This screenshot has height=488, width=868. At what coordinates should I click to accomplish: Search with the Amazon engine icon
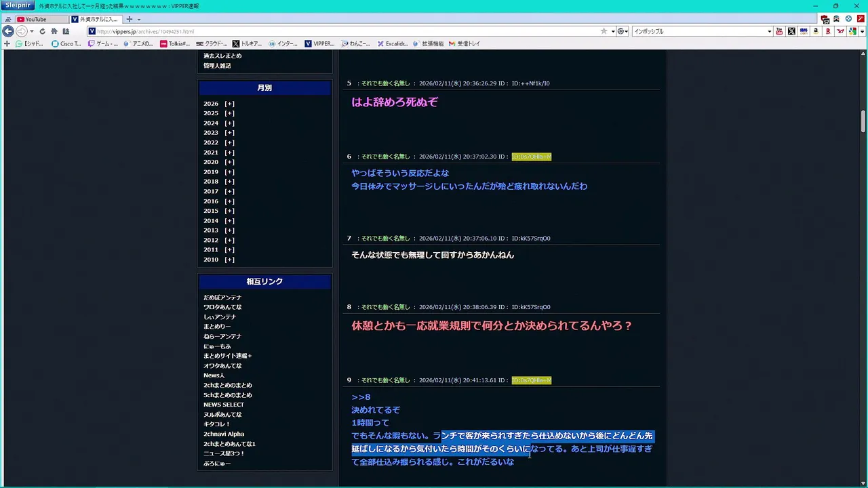(x=816, y=31)
